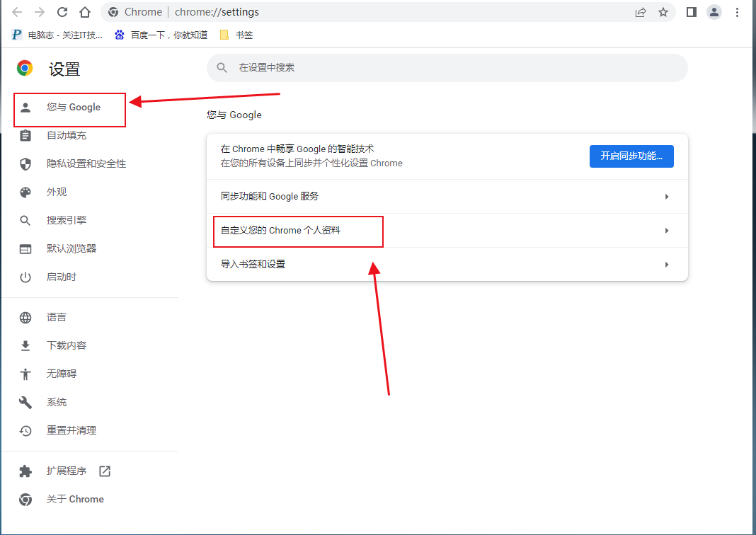Click the download icon for 下载内容
756x535 pixels.
pyautogui.click(x=25, y=345)
